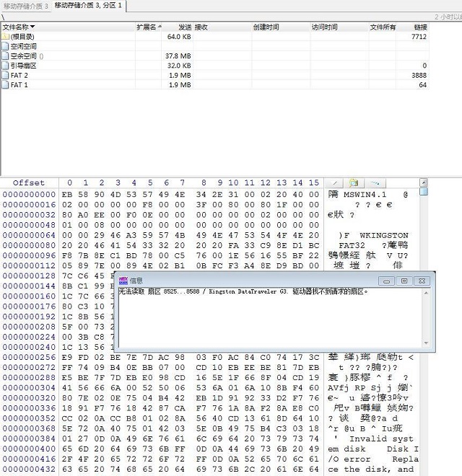Image resolution: width=462 pixels, height=476 pixels.
Task: Select the FAT 2 file icon
Action: point(5,75)
